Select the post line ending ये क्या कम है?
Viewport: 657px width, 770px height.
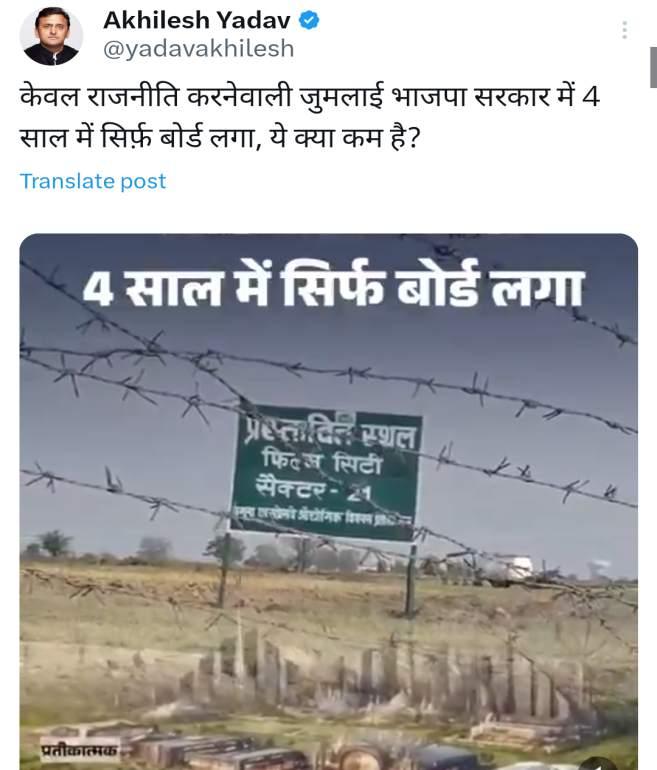220,138
